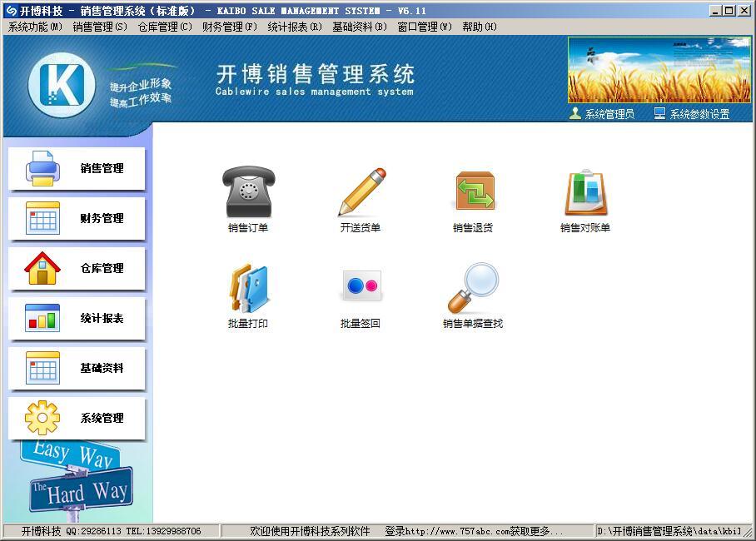Open the 销售订单 telephone icon
Image resolution: width=756 pixels, height=541 pixels.
(x=248, y=193)
